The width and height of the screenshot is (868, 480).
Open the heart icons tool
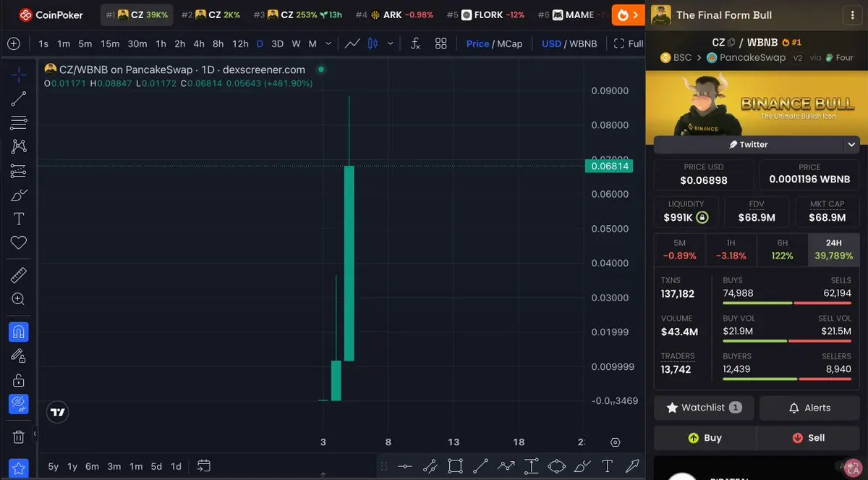point(19,243)
